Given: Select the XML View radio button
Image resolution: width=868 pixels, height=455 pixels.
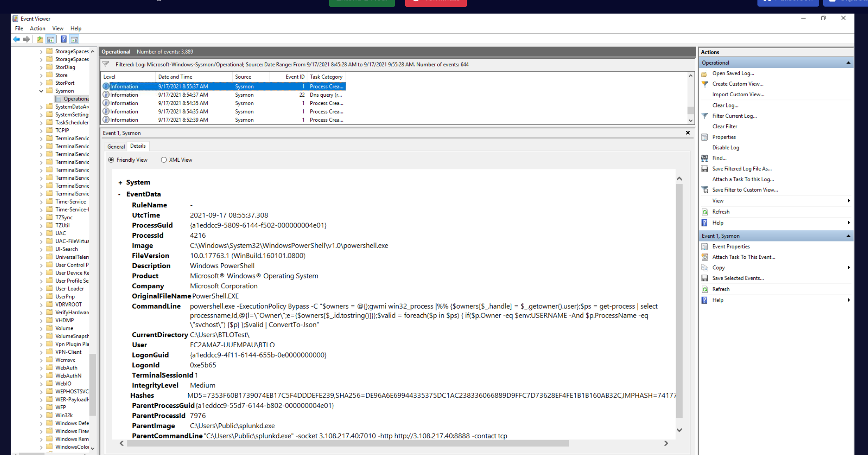Looking at the screenshot, I should point(164,160).
